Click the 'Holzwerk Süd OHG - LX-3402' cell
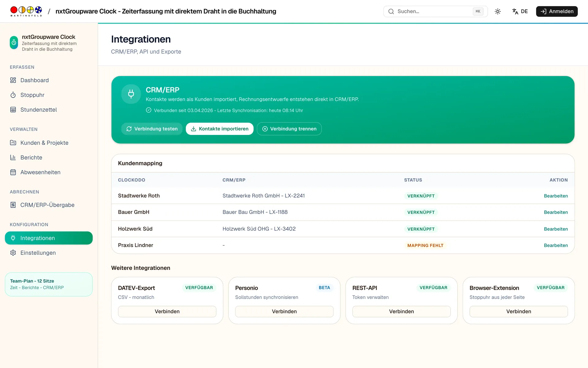This screenshot has height=368, width=588. [x=259, y=229]
